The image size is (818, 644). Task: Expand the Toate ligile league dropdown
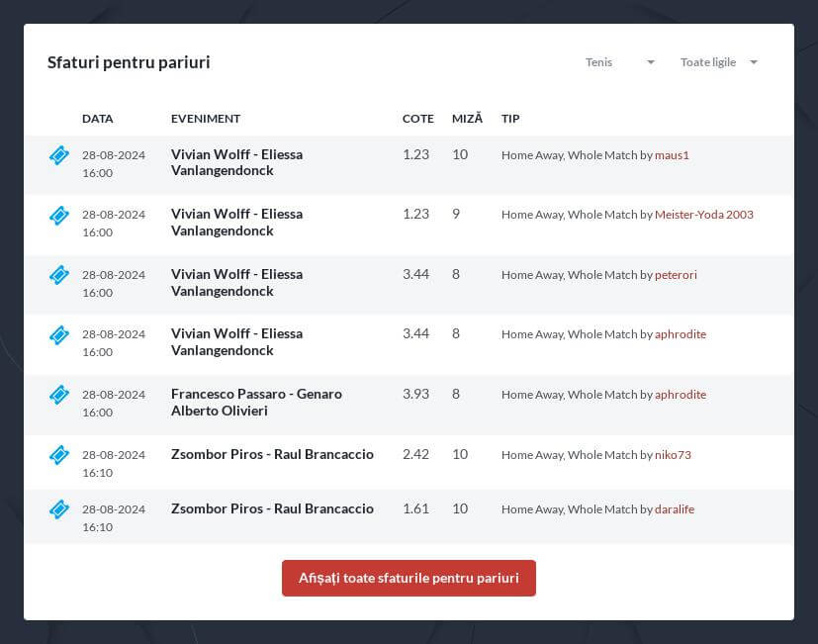[719, 62]
